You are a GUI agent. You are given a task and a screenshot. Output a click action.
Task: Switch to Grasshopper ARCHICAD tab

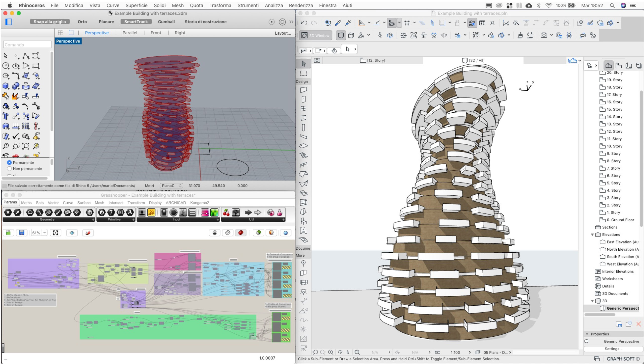pos(176,203)
